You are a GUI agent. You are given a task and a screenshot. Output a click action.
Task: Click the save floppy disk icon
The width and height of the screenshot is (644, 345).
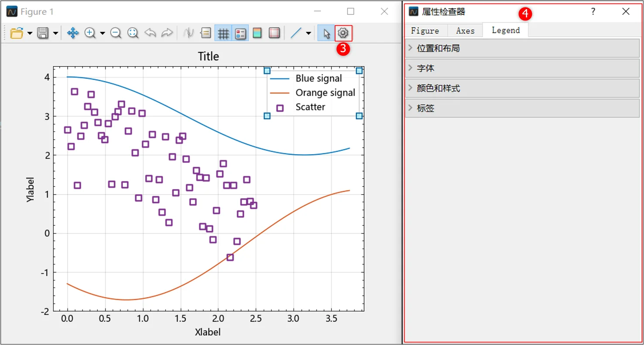click(43, 33)
